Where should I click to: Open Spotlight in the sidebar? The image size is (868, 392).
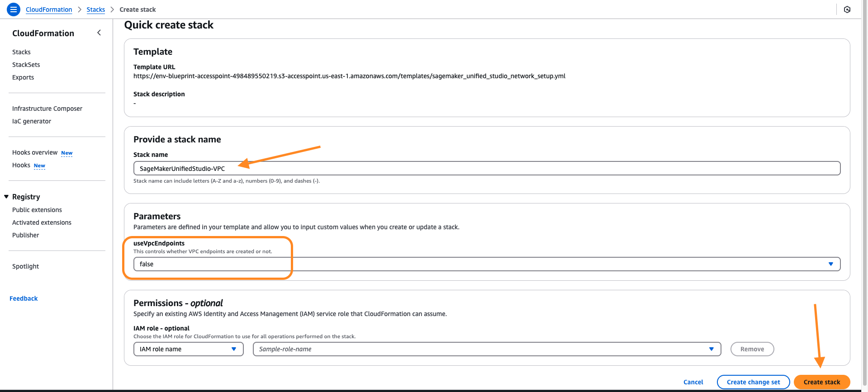pyautogui.click(x=26, y=266)
